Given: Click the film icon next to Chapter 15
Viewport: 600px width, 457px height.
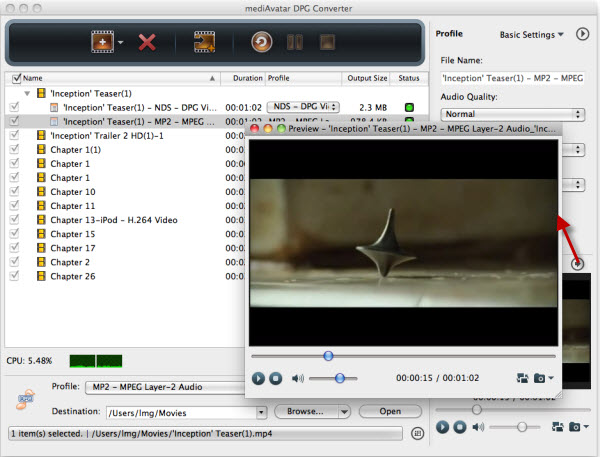Looking at the screenshot, I should (x=41, y=234).
